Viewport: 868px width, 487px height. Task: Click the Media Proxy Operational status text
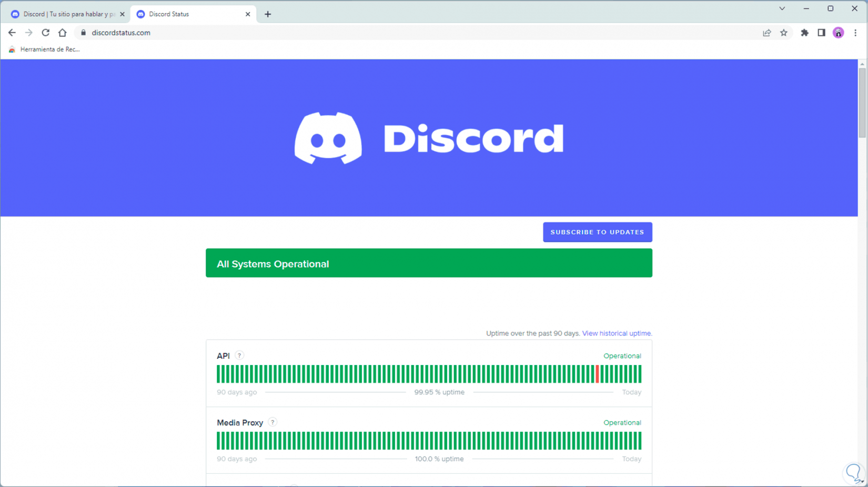click(622, 423)
